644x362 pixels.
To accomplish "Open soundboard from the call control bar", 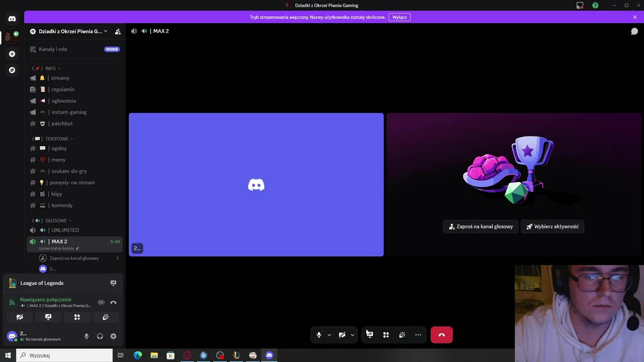I will [402, 335].
